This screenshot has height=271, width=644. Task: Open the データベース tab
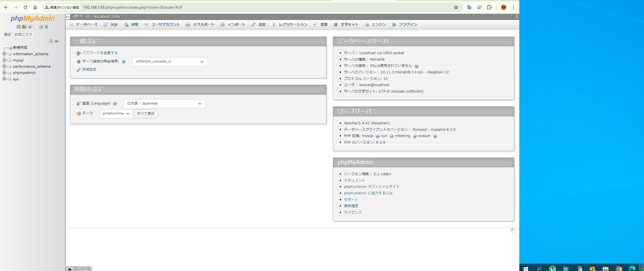[x=84, y=25]
